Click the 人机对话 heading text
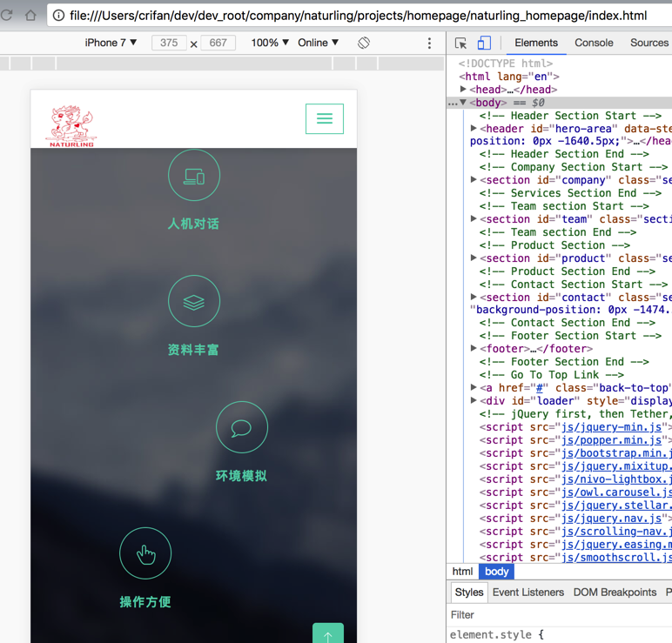 click(194, 224)
